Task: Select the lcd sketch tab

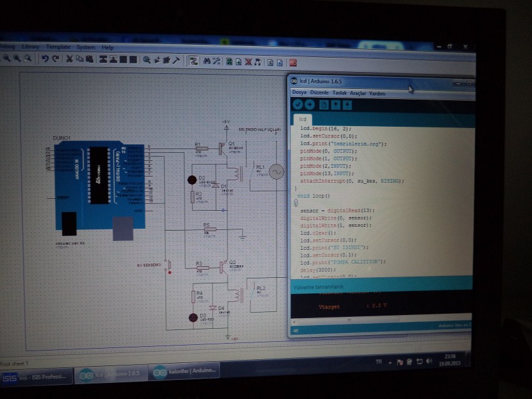Action: click(303, 119)
